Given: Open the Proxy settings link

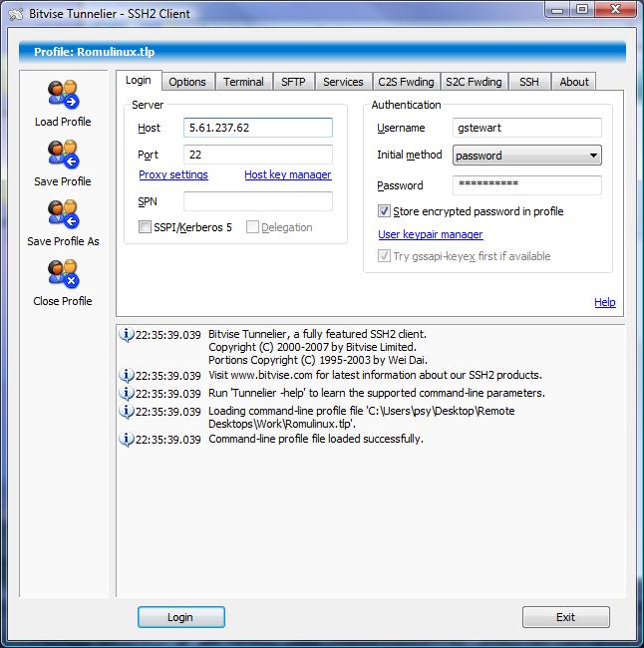Looking at the screenshot, I should (x=173, y=174).
